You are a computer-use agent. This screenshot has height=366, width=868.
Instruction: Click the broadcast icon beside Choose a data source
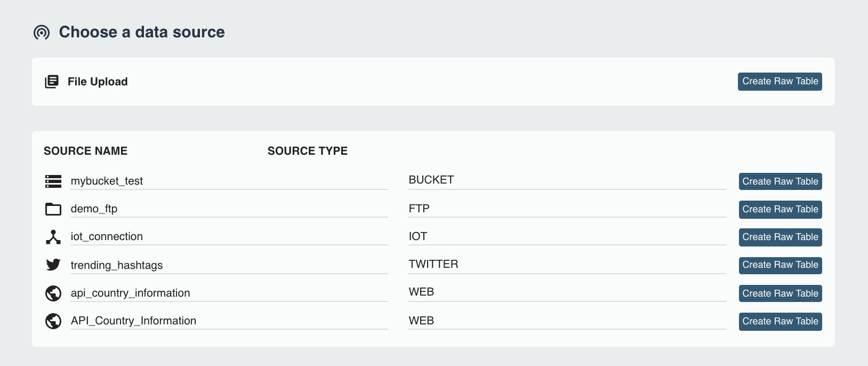coord(42,33)
